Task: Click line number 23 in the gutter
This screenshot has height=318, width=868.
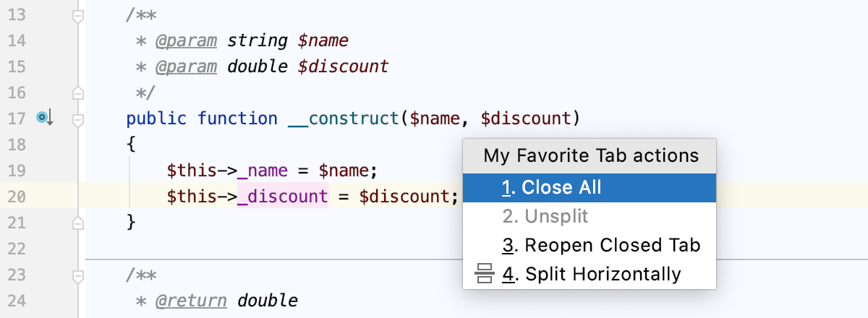Action: (x=17, y=274)
